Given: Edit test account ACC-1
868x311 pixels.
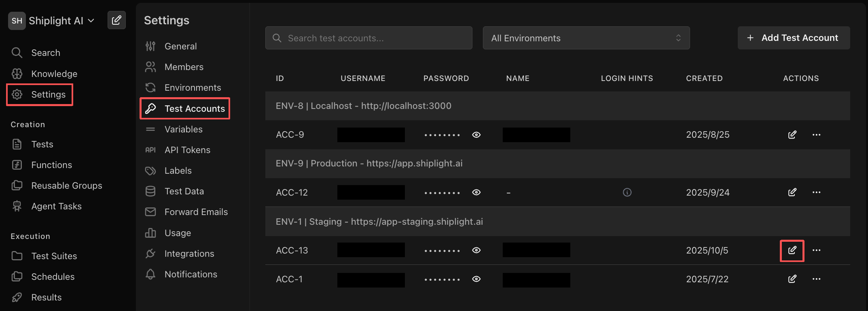Looking at the screenshot, I should [792, 279].
